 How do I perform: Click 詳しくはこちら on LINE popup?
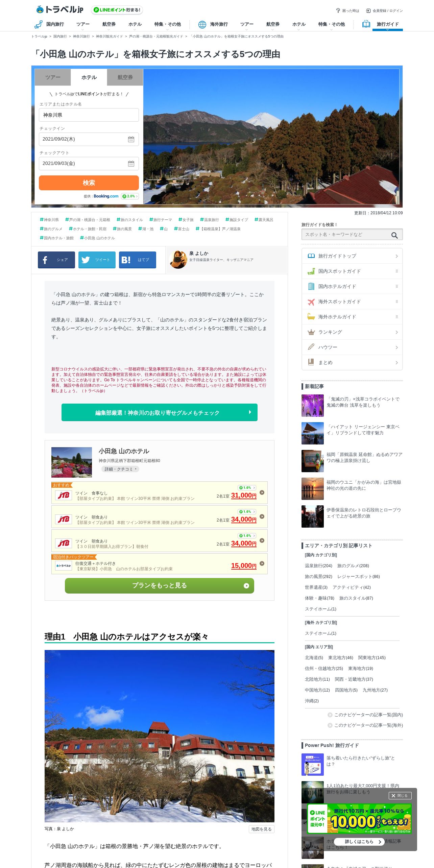(x=359, y=842)
